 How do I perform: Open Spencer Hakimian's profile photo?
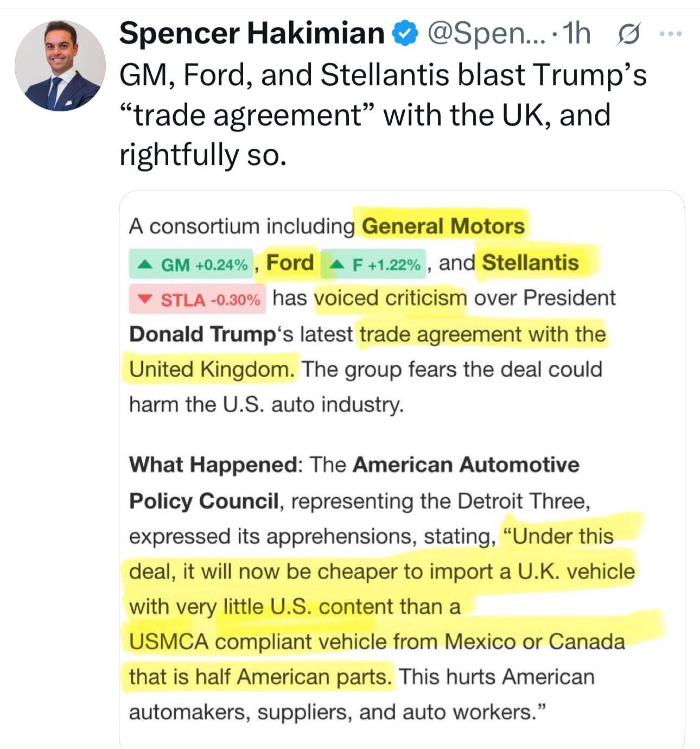coord(60,66)
